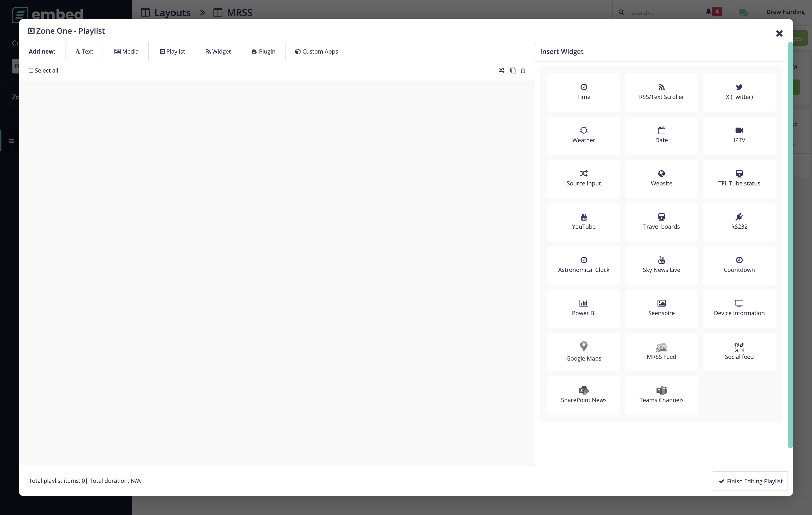
Task: Click the shuffle playlist items icon
Action: pyautogui.click(x=502, y=71)
